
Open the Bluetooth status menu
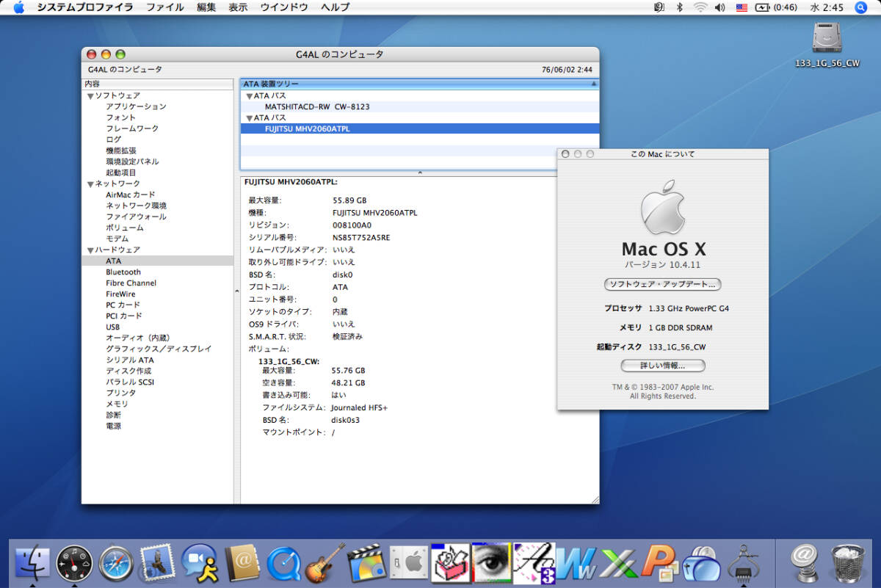[x=680, y=7]
